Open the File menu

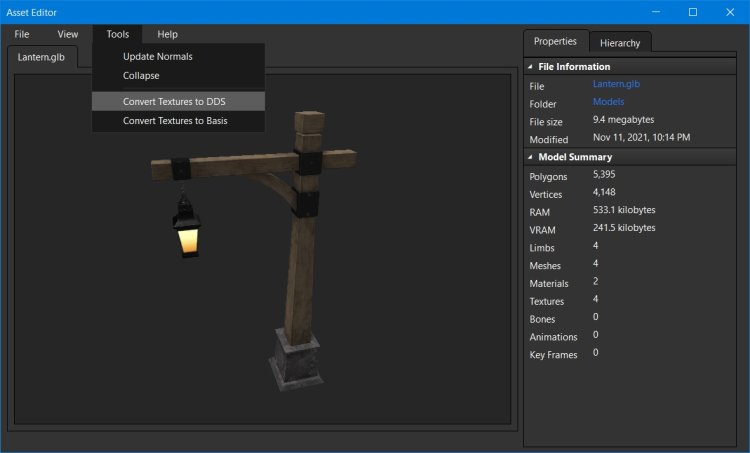coord(22,34)
